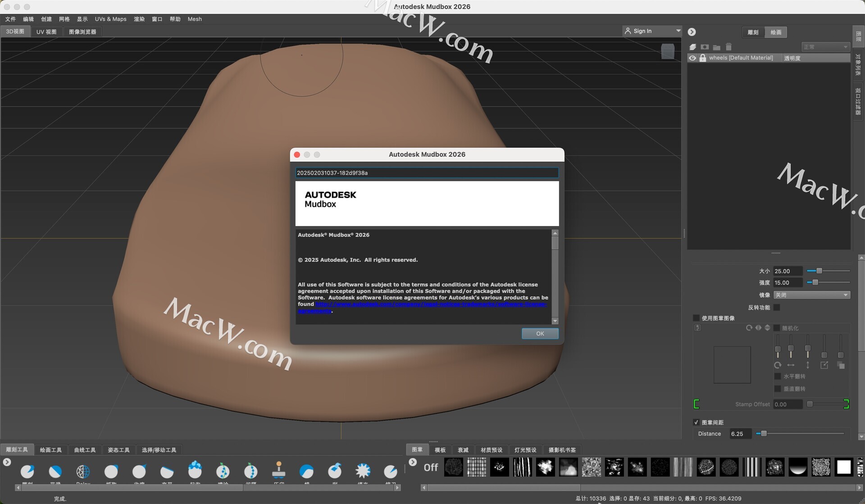
Task: Open the 视口过滤器 side tab
Action: (858, 101)
